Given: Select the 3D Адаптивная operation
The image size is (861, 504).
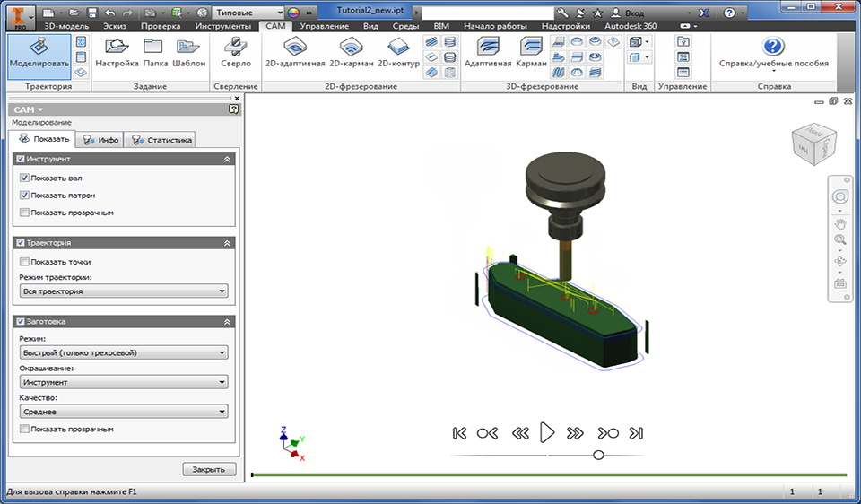Looking at the screenshot, I should click(x=488, y=53).
